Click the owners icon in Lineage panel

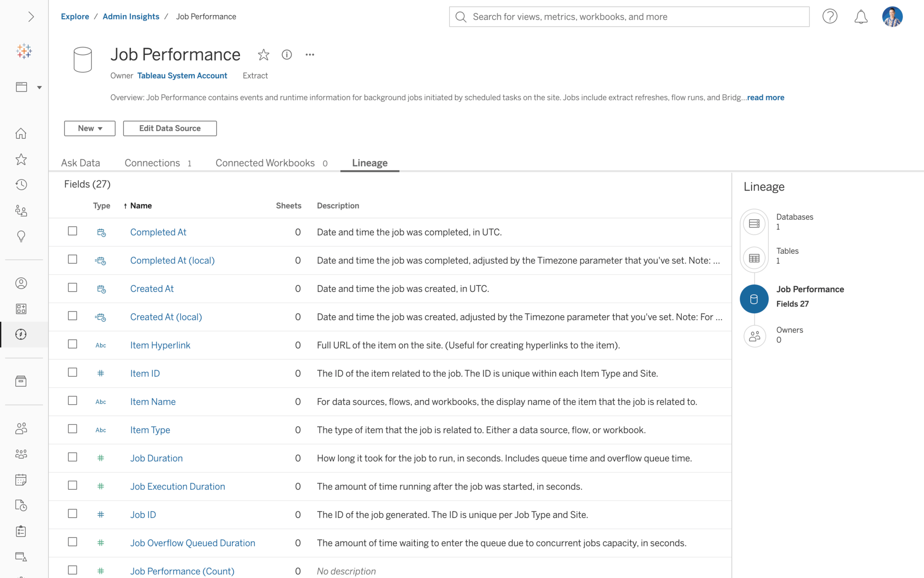[x=754, y=335]
